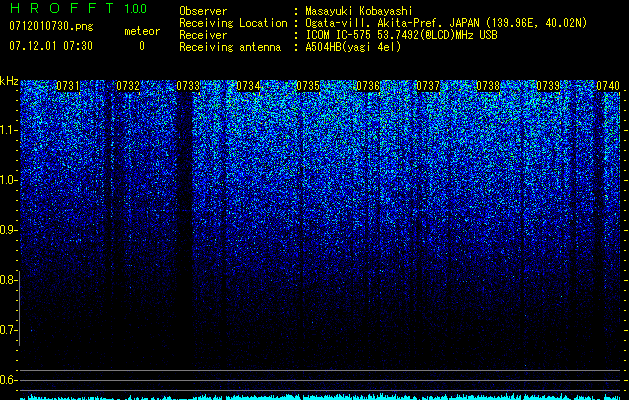
Task: Click the meteor label
Action: (x=142, y=31)
